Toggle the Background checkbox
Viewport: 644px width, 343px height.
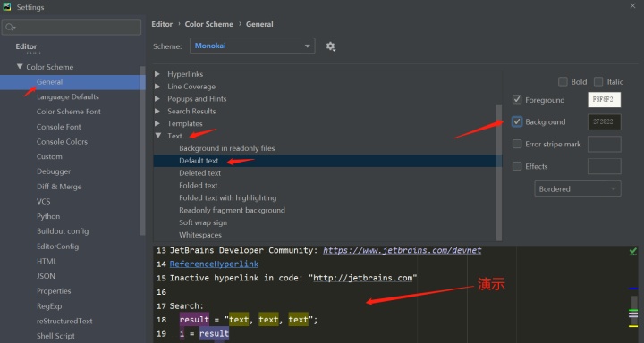pos(517,121)
